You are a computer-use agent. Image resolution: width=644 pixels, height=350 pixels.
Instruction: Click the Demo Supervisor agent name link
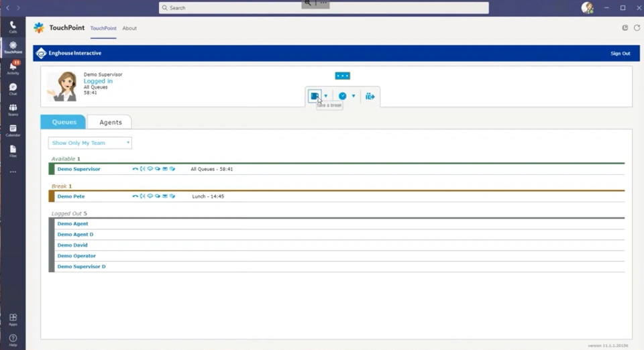pyautogui.click(x=78, y=169)
